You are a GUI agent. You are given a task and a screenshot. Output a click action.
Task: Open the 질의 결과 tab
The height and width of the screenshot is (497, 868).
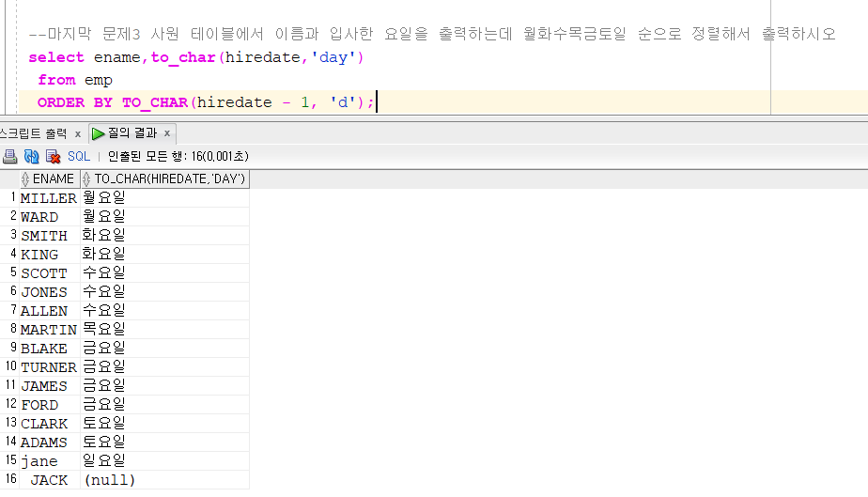coord(132,132)
